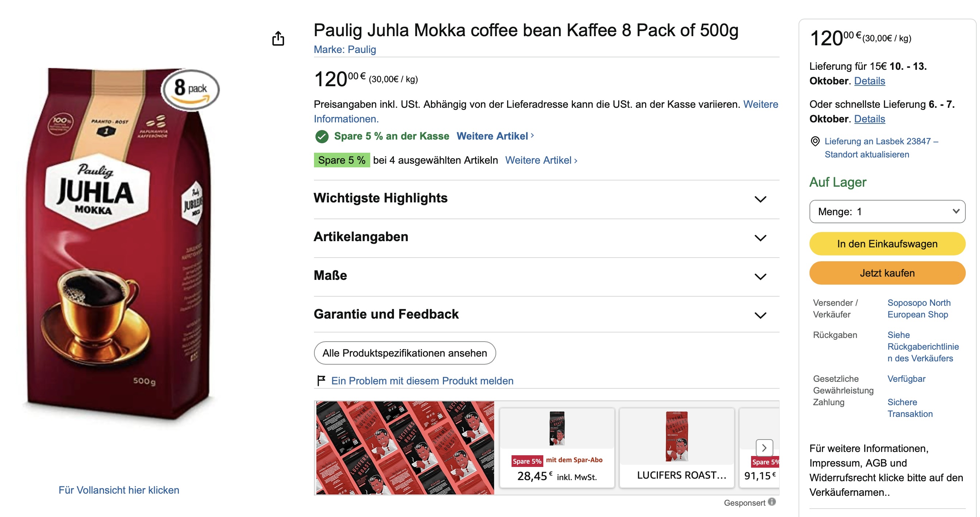
Task: Click Weitere Artikel beside Spare 5 % badge
Action: (541, 160)
